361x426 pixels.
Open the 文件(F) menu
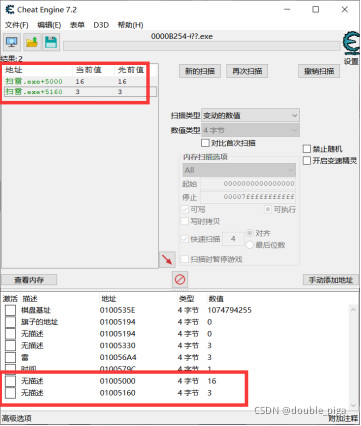(17, 25)
